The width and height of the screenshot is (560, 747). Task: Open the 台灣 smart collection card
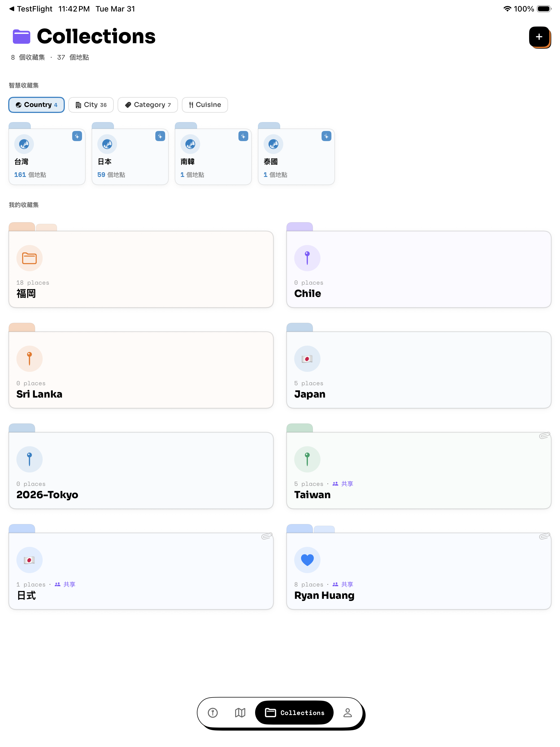point(47,157)
